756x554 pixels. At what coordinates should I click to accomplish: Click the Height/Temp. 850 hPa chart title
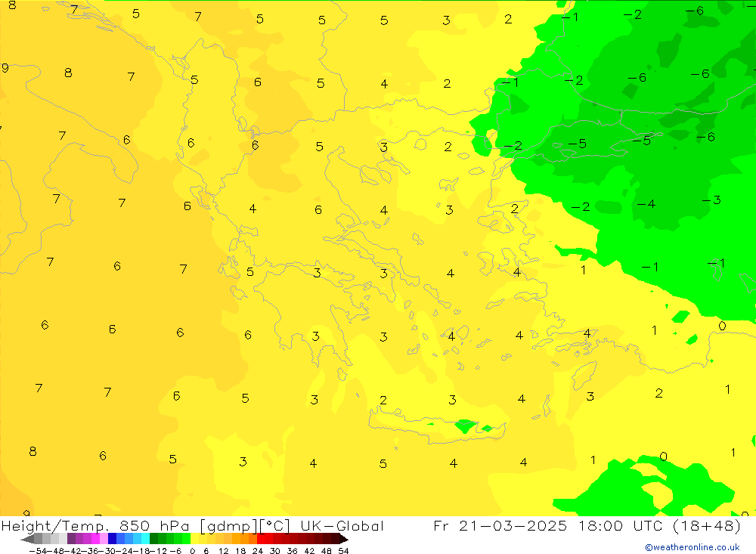(95, 525)
